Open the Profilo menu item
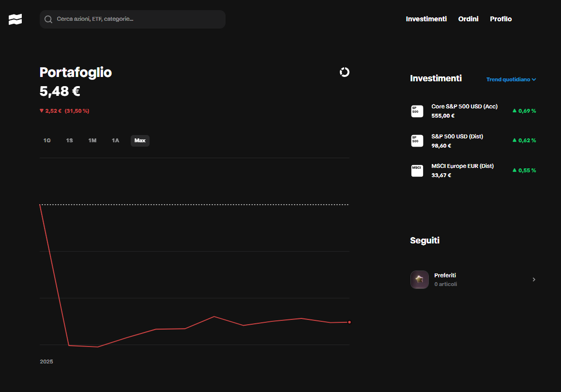 (x=500, y=19)
